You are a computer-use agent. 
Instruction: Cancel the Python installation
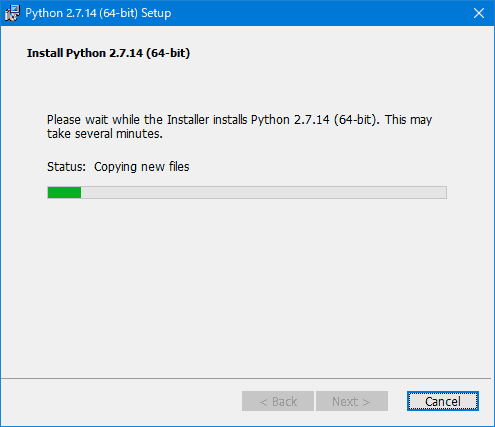click(443, 401)
